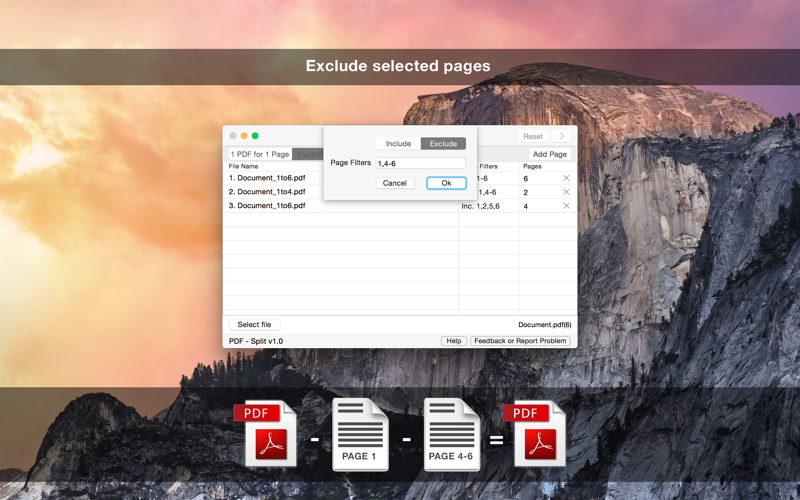800x500 pixels.
Task: Remove the first Document_1to6.pdf row with X
Action: [x=566, y=178]
